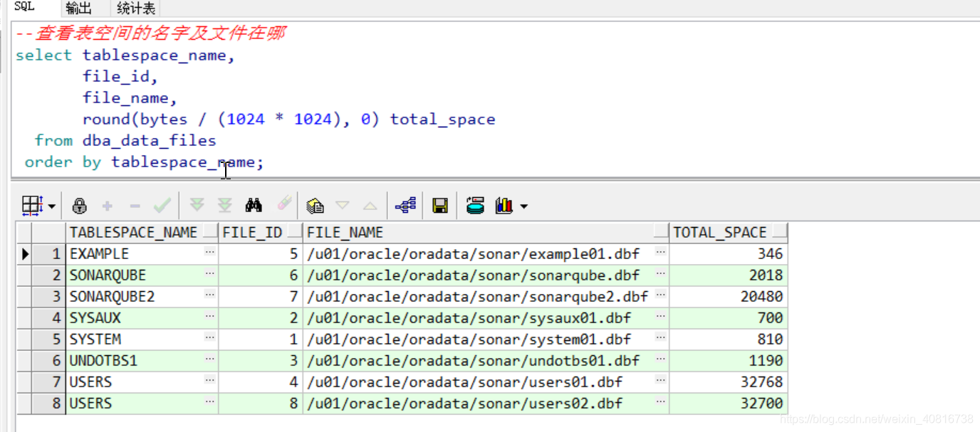Open ellipsis editor for users02.dbf path

coord(661,402)
